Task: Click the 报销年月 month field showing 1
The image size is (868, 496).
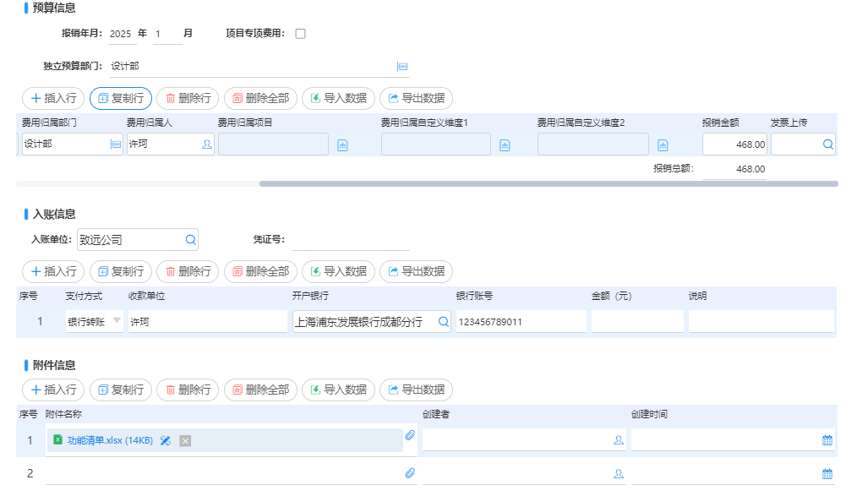Action: point(167,34)
